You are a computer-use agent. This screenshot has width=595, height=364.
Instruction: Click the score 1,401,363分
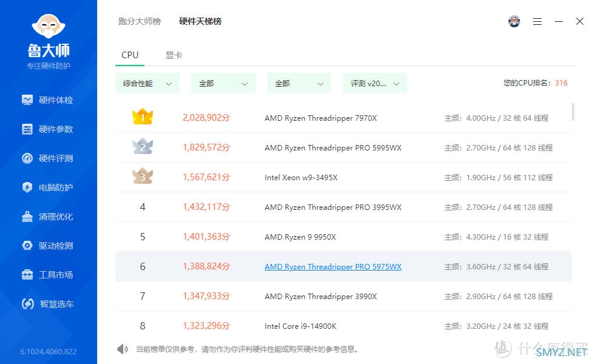(206, 237)
